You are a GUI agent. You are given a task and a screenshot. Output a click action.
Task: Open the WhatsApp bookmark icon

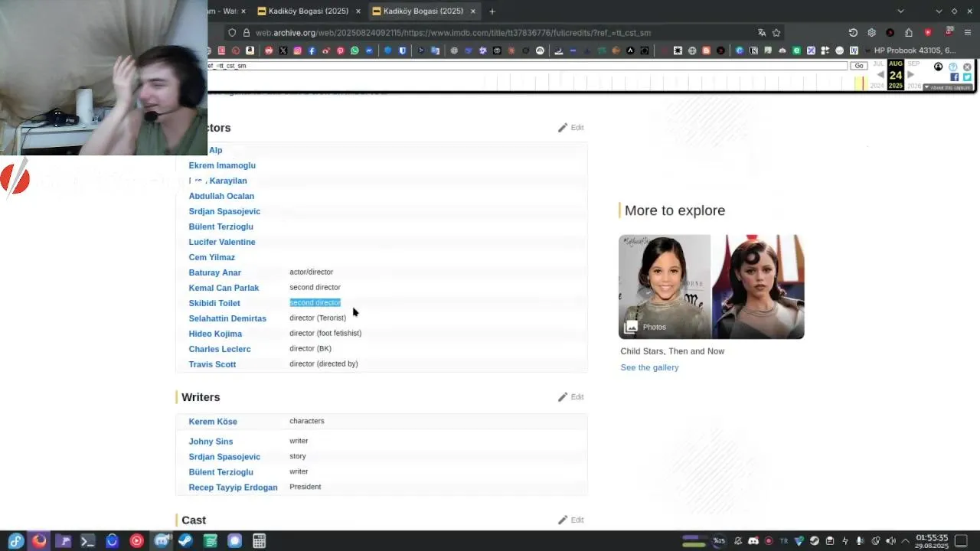[354, 51]
